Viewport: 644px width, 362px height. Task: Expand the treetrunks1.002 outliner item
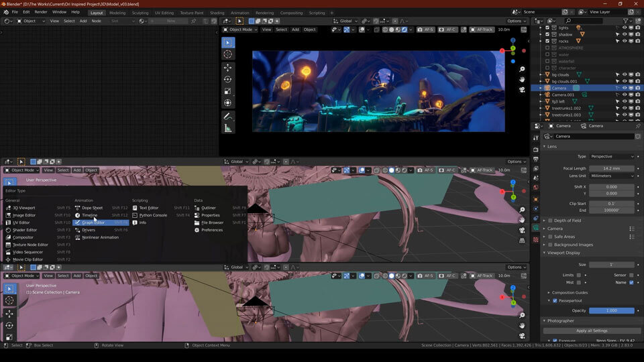[x=541, y=109]
